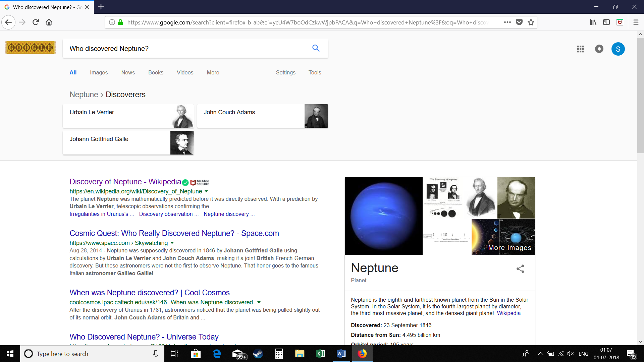Show site information via the info icon

(x=112, y=22)
